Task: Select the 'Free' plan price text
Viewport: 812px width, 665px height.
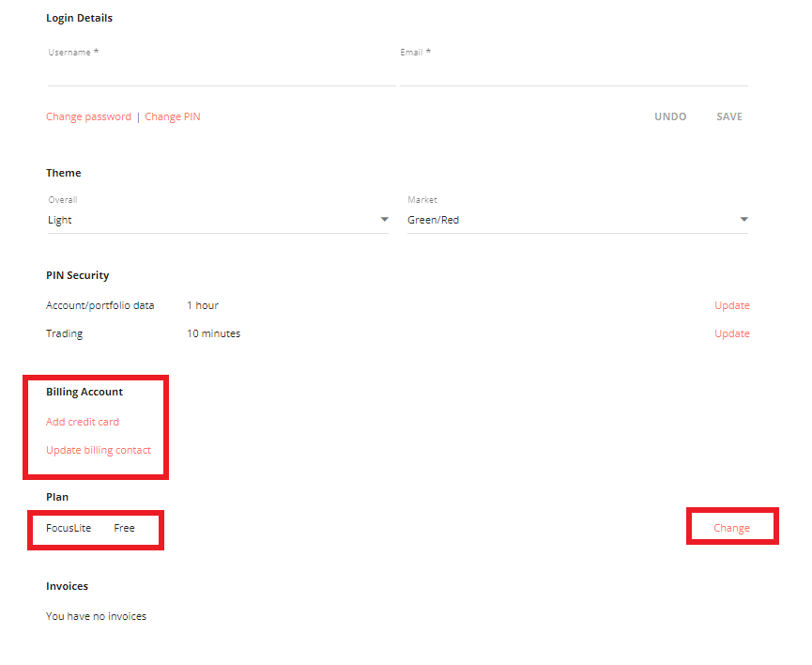Action: point(124,528)
